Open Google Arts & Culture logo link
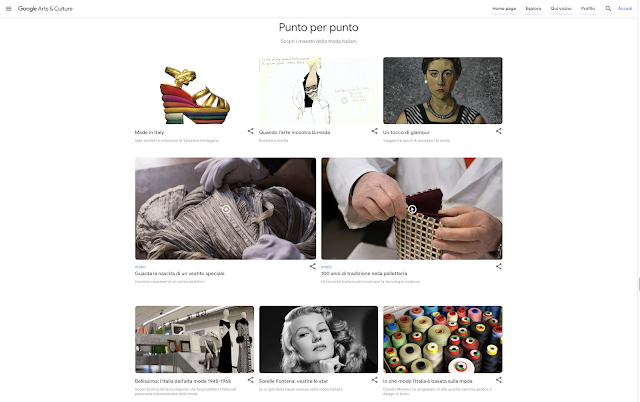Image resolution: width=640 pixels, height=402 pixels. pos(45,9)
